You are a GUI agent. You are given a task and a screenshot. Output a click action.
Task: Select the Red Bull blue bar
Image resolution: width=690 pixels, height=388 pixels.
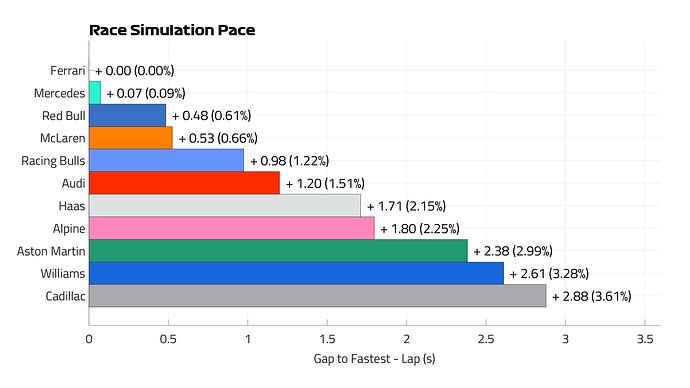[128, 115]
